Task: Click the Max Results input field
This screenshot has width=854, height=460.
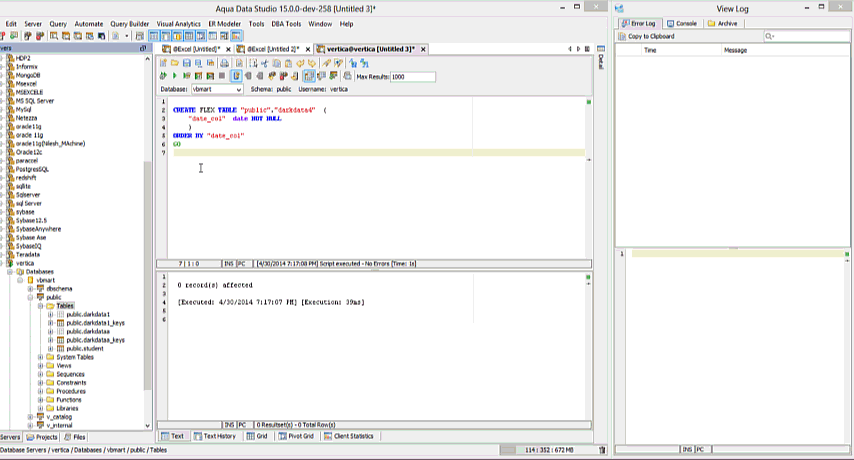Action: 413,77
